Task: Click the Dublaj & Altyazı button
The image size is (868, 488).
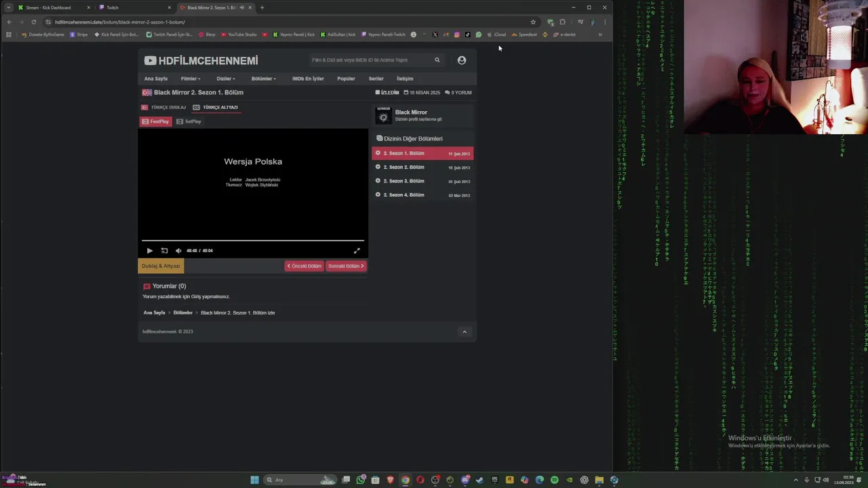Action: tap(161, 266)
